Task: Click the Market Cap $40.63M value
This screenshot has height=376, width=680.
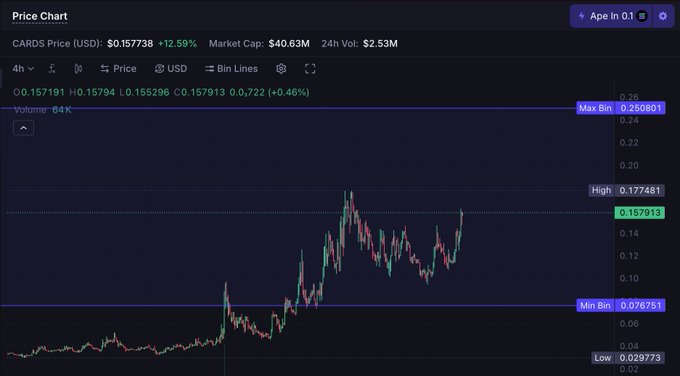Action: 289,43
